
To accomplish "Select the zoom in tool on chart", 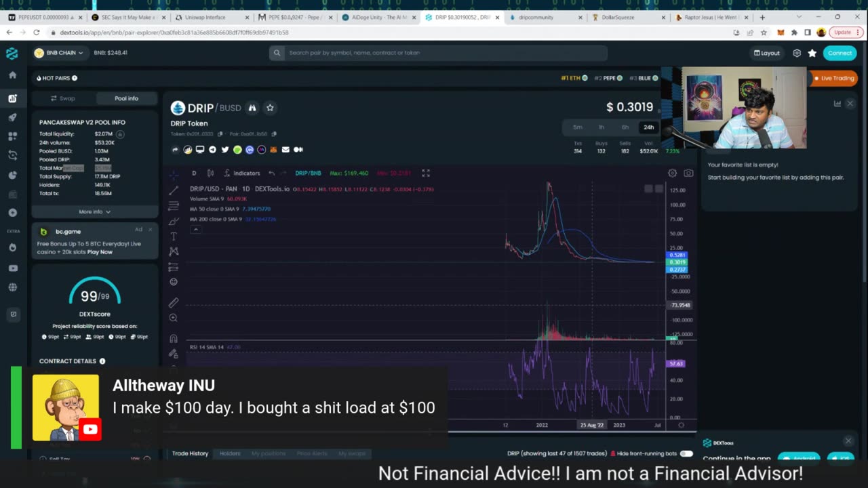I will coord(174,318).
